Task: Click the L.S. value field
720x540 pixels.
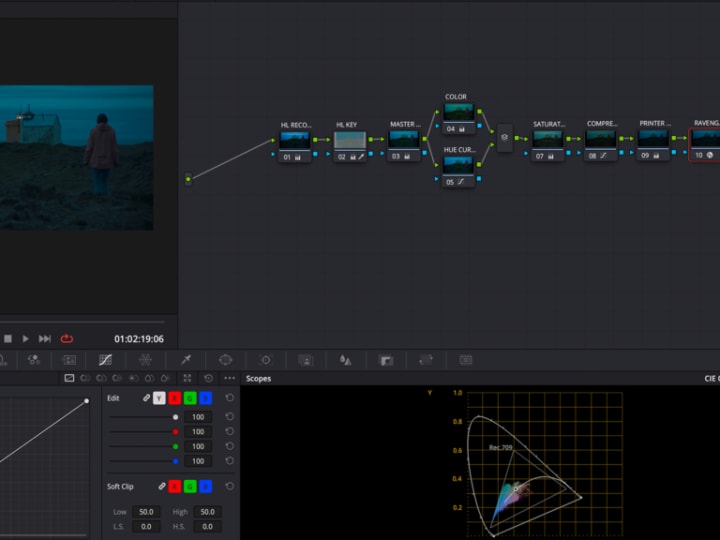Action: pyautogui.click(x=146, y=526)
